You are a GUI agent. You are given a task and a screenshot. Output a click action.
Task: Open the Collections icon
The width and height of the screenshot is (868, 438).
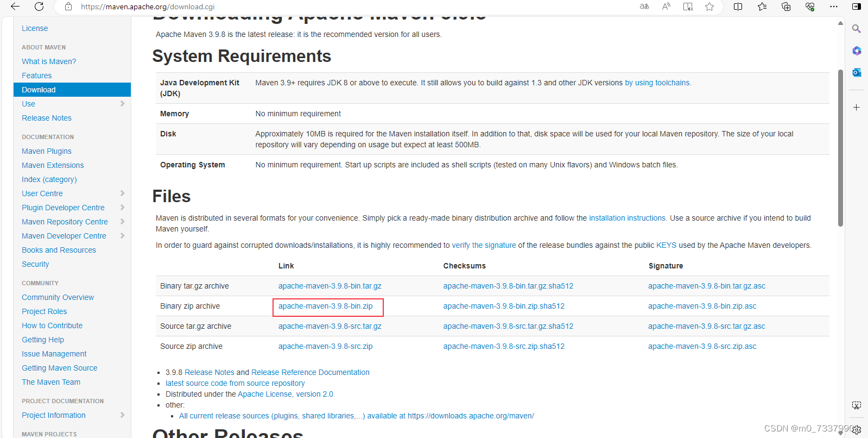pos(786,7)
